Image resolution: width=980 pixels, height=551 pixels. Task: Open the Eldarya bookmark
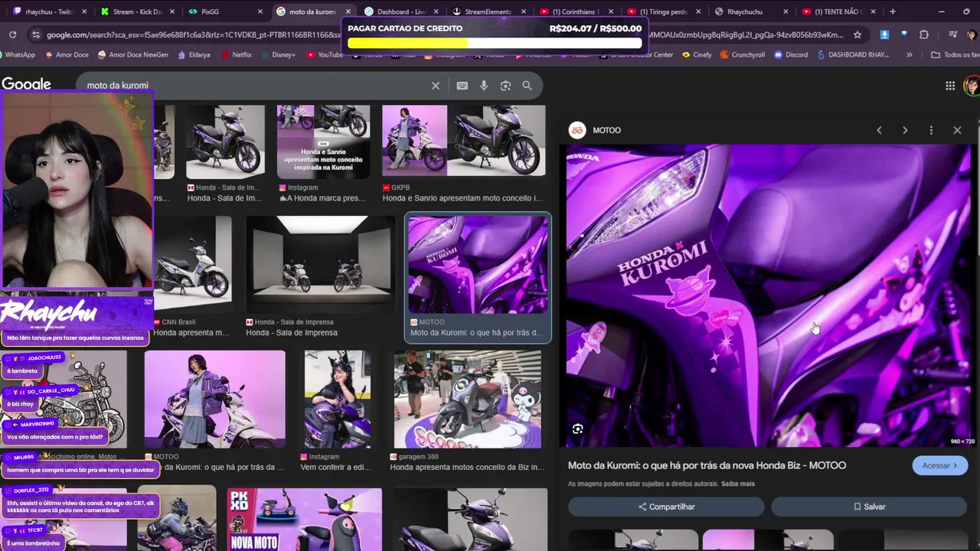click(194, 54)
